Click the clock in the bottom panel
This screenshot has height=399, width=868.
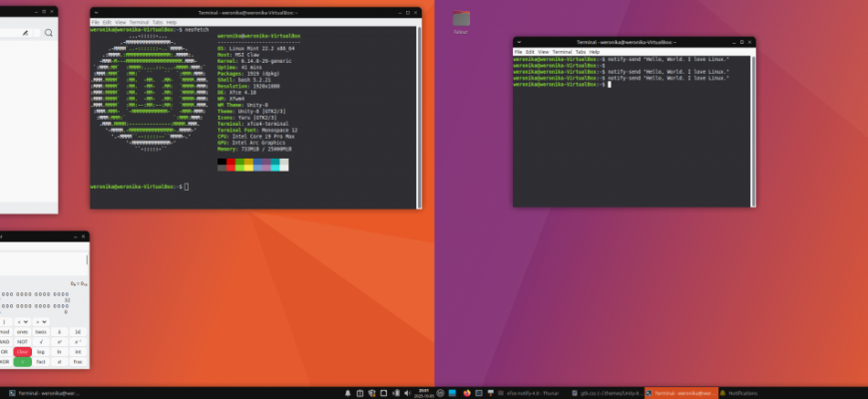[x=422, y=392]
